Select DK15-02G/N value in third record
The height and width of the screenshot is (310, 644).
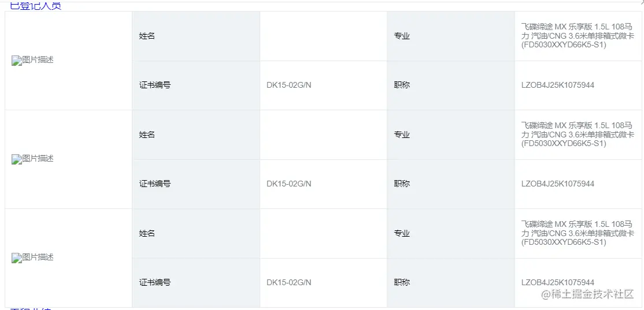pyautogui.click(x=288, y=283)
